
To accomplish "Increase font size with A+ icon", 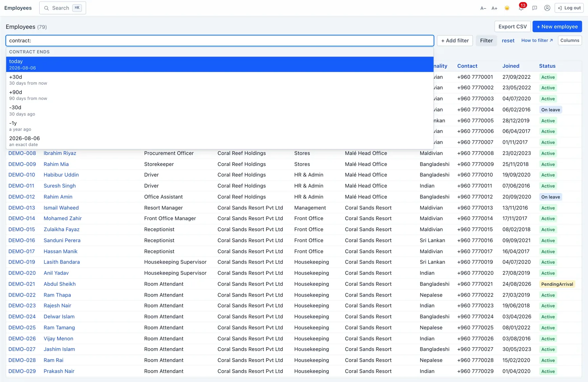I will point(494,8).
